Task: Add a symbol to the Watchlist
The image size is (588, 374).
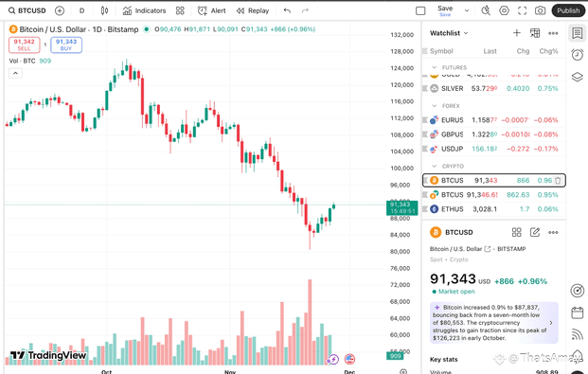Action: coord(517,33)
